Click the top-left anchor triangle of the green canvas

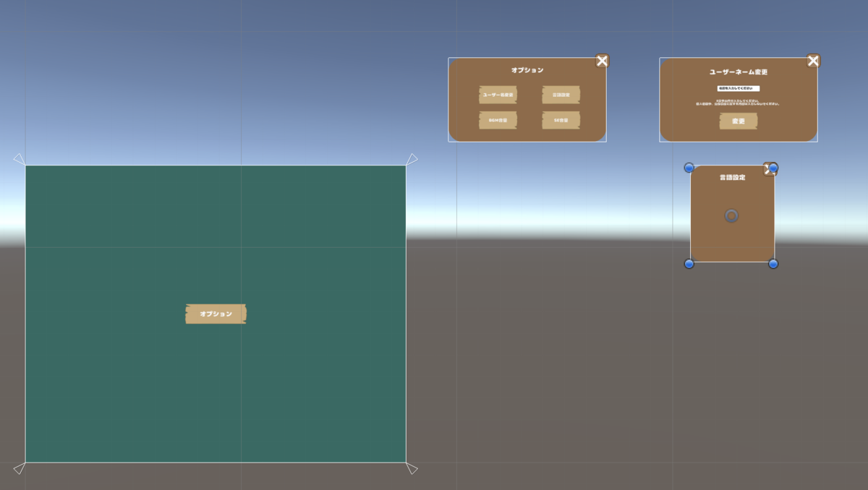pyautogui.click(x=19, y=158)
